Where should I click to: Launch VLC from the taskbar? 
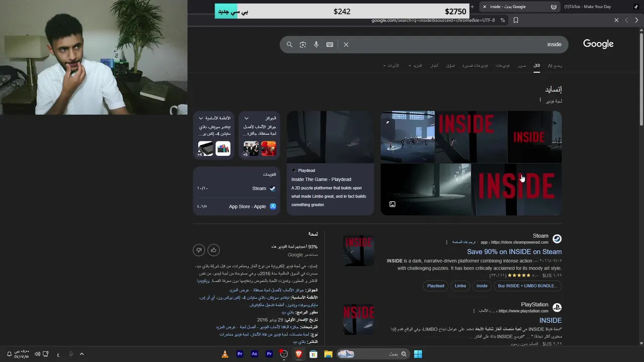tap(225, 354)
